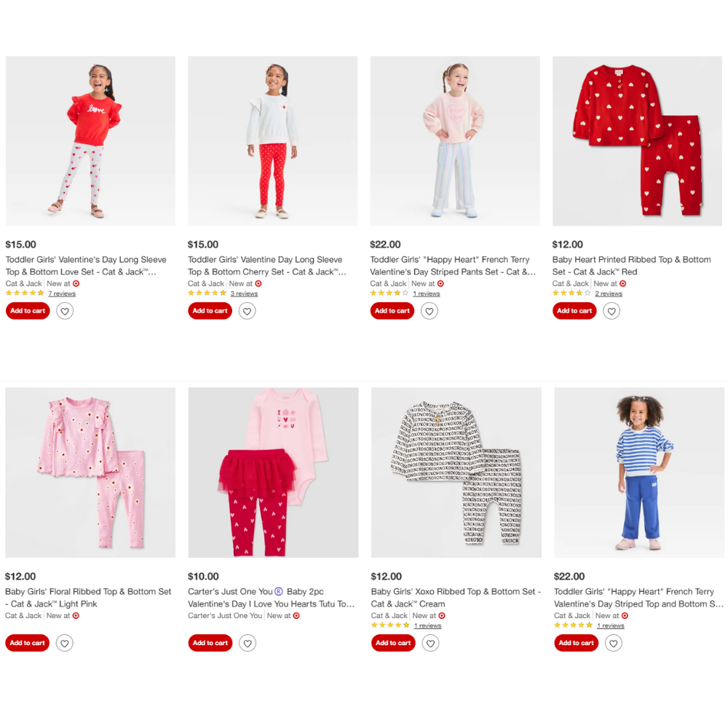Screen dimensions: 728x728
Task: Add the Love Set to cart
Action: 28,311
